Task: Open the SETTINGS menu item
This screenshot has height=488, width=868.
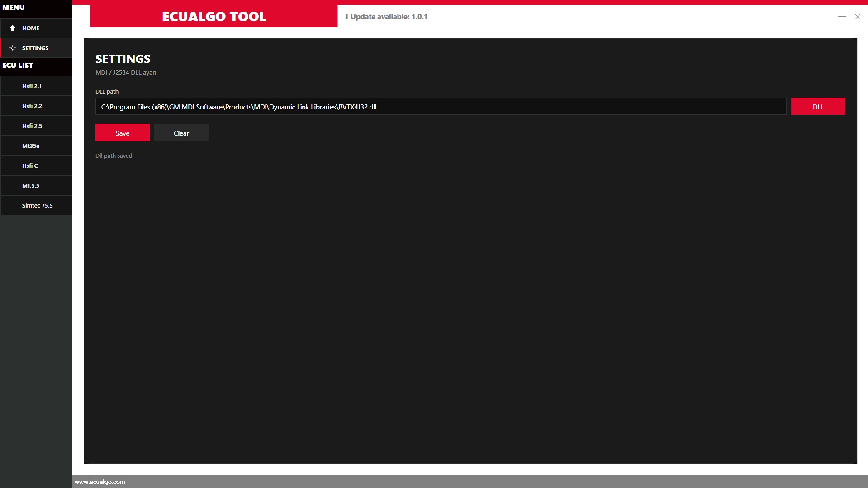Action: [36, 48]
